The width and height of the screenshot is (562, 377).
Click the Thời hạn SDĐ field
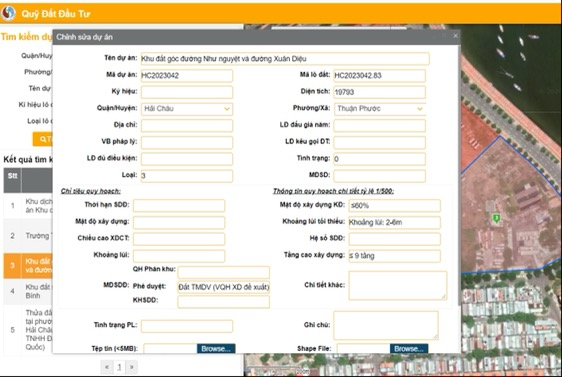(x=179, y=205)
